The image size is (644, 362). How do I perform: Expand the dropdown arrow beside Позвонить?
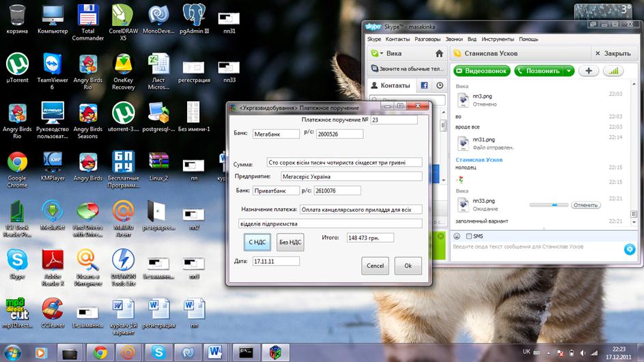569,70
